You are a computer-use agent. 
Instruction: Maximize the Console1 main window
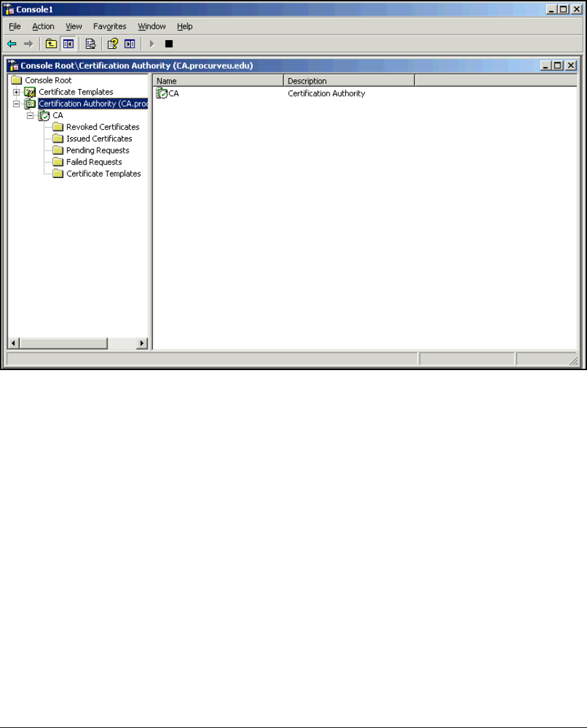click(563, 10)
